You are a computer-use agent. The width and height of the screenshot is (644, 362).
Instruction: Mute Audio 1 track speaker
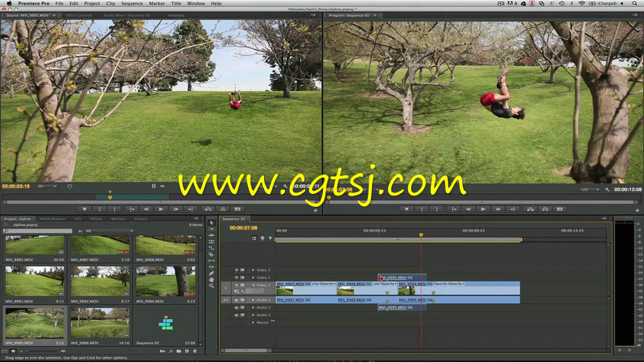coord(236,300)
